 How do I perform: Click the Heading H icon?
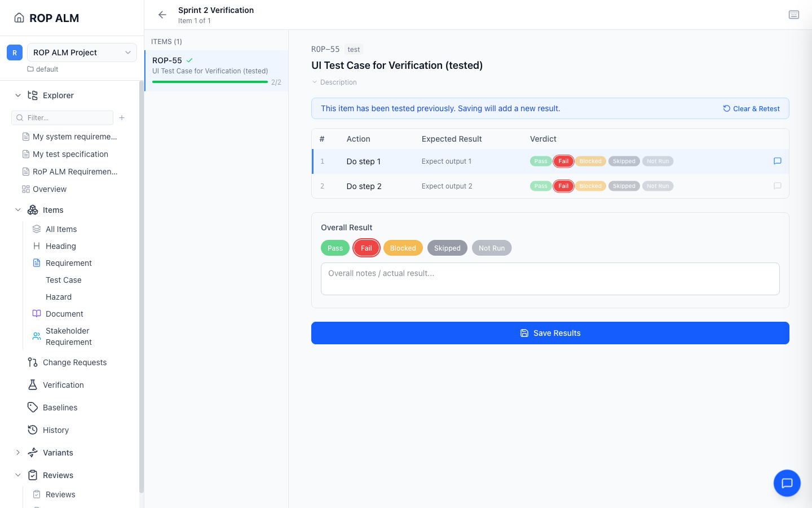[x=37, y=246]
